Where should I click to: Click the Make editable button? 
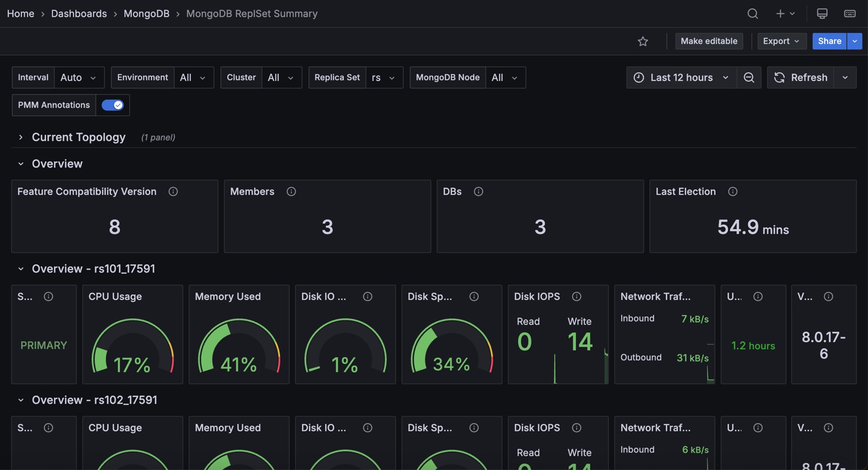click(709, 41)
